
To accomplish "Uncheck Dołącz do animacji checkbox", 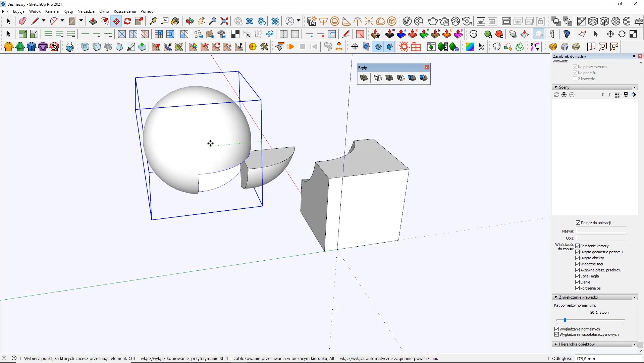I will [578, 223].
